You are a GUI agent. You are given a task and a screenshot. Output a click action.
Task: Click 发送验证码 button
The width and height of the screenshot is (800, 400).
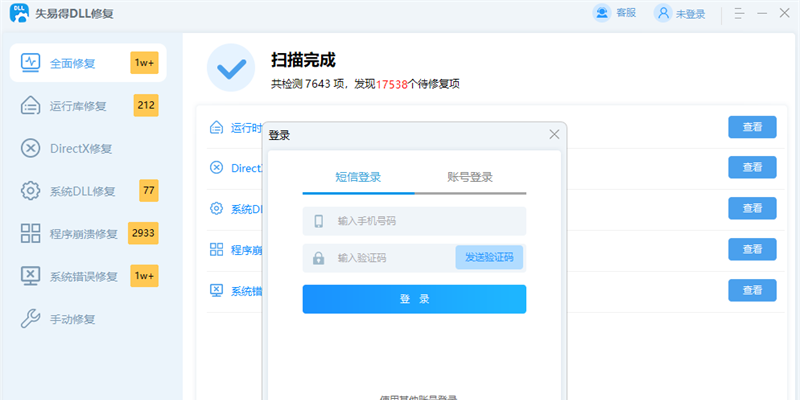pos(489,257)
